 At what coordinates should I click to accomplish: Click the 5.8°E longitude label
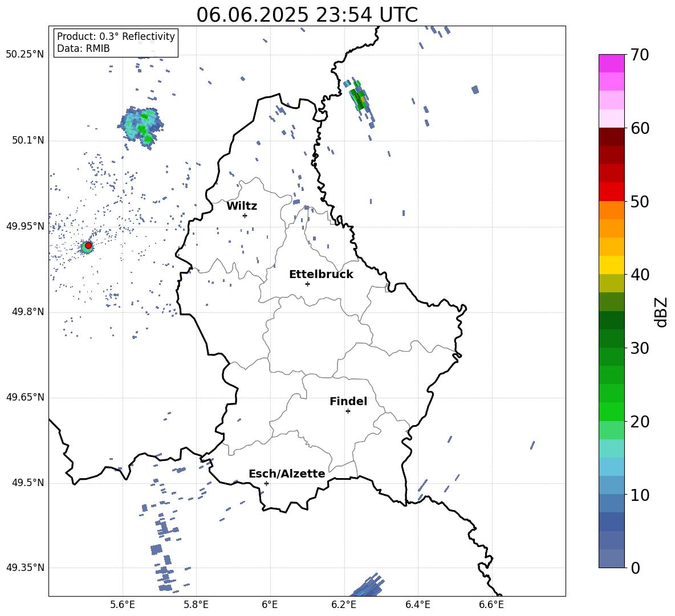(x=196, y=605)
